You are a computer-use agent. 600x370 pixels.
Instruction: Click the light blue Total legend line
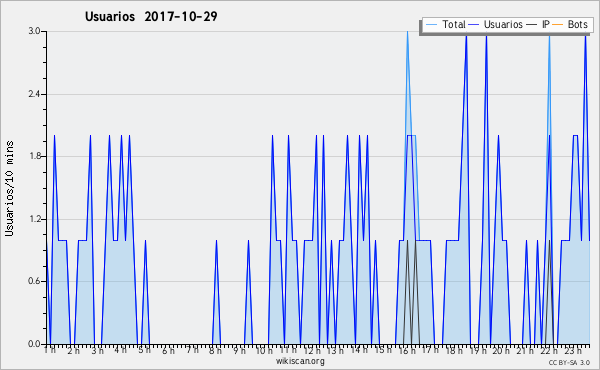point(431,25)
